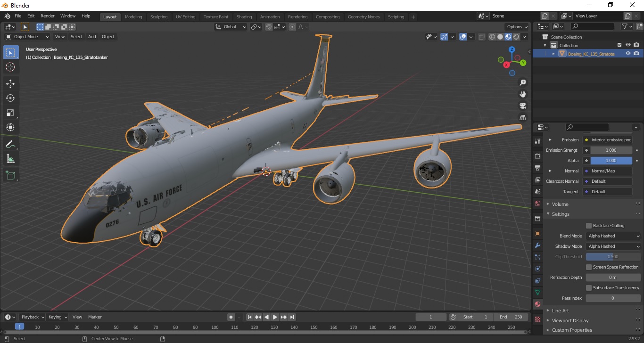This screenshot has width=644, height=343.
Task: Switch to the Shading workspace tab
Action: click(244, 16)
